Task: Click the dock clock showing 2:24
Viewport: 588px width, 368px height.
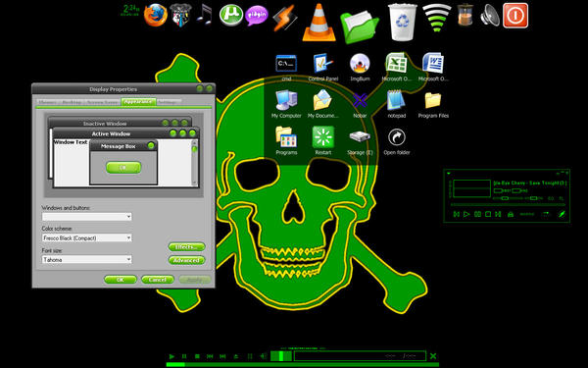Action: coord(131,11)
